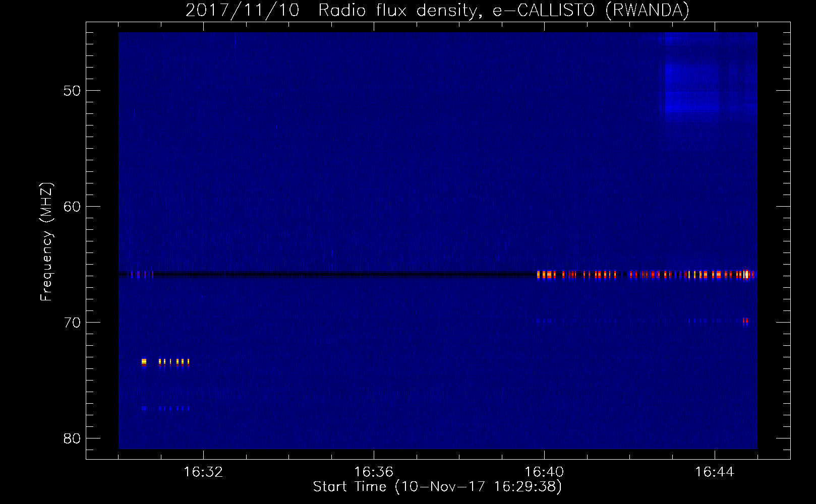The width and height of the screenshot is (816, 504).
Task: Click the 80 MHz frequency tick label
Action: [72, 438]
